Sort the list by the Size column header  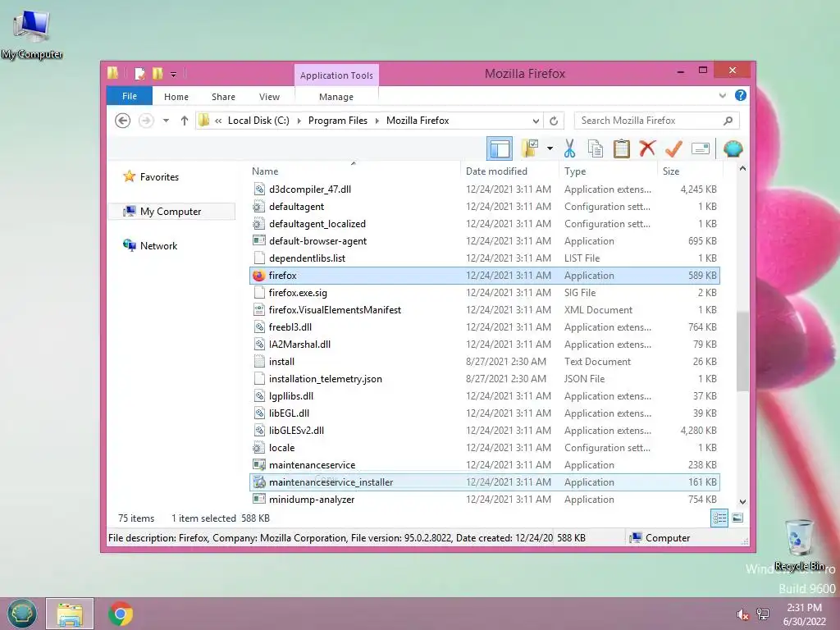690,171
